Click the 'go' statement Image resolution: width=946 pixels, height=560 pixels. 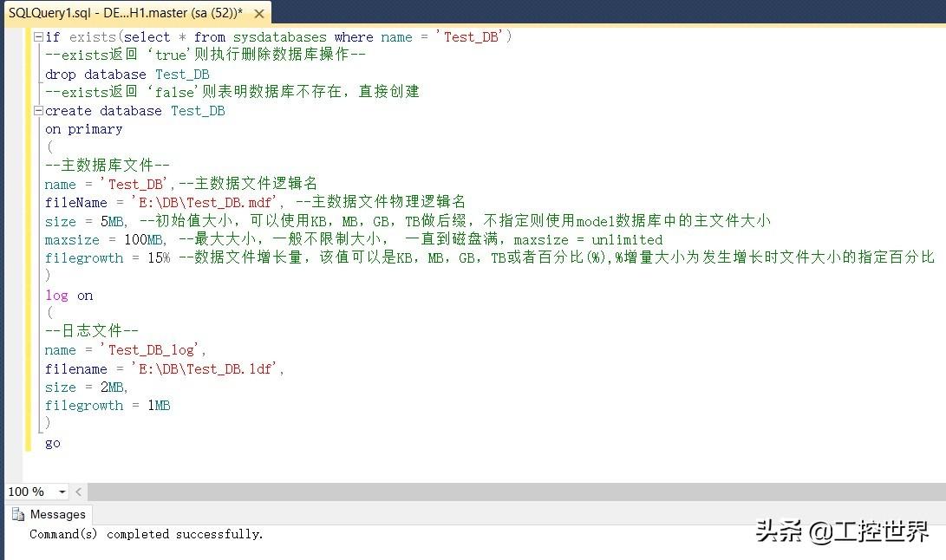(53, 443)
